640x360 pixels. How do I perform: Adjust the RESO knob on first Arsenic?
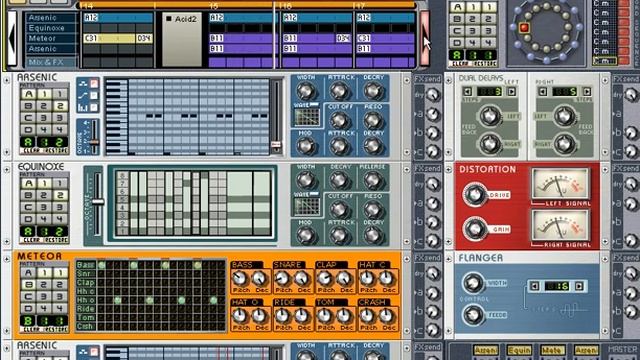(372, 120)
